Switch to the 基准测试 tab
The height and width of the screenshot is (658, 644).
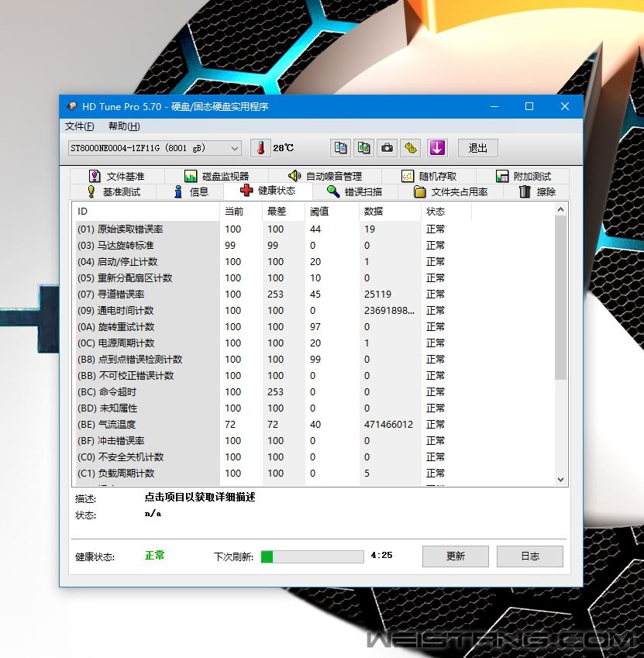tap(113, 191)
